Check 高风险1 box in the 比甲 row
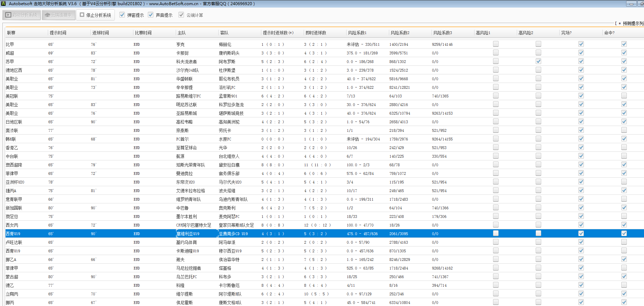This screenshot has height=306, width=644. (495, 44)
